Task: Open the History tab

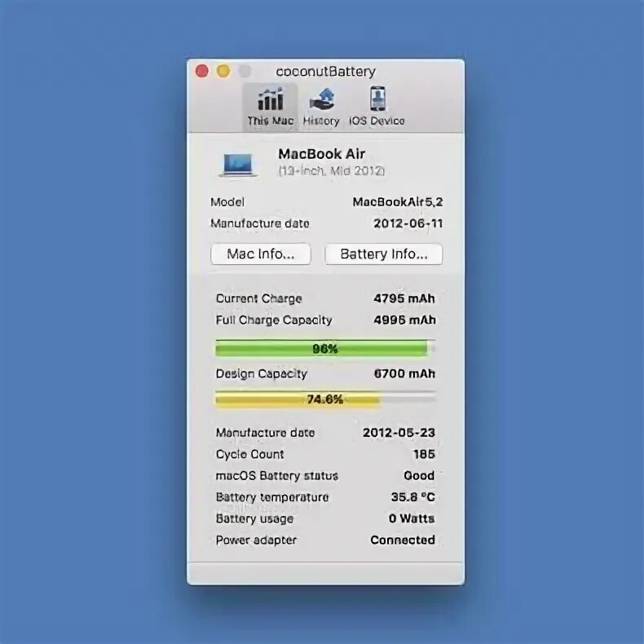Action: 321,106
